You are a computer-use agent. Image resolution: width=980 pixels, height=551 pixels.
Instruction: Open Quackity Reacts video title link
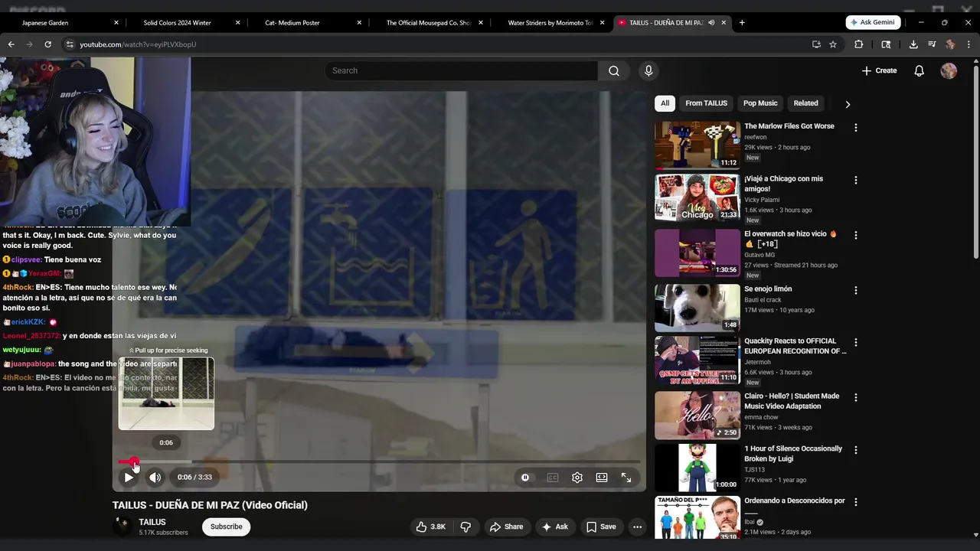[x=795, y=346]
